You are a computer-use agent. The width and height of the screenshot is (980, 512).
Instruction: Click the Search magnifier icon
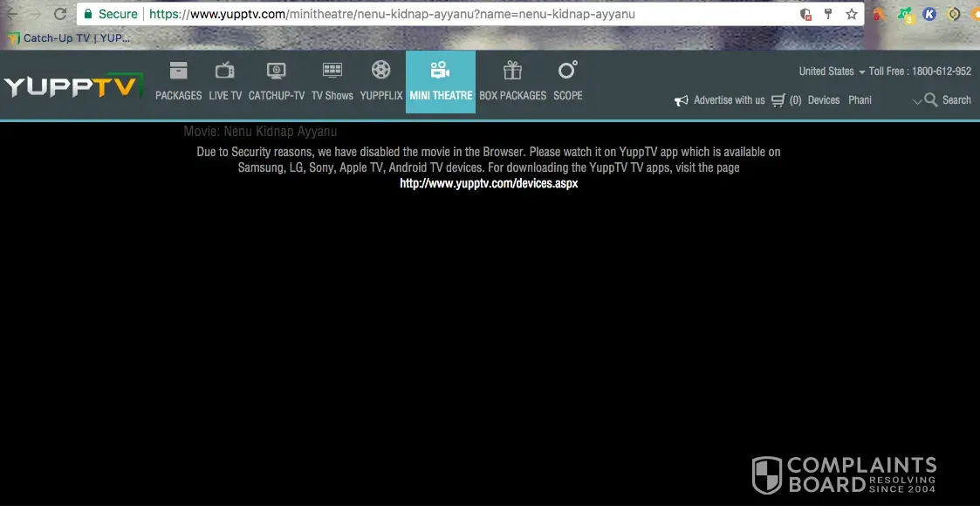click(930, 100)
